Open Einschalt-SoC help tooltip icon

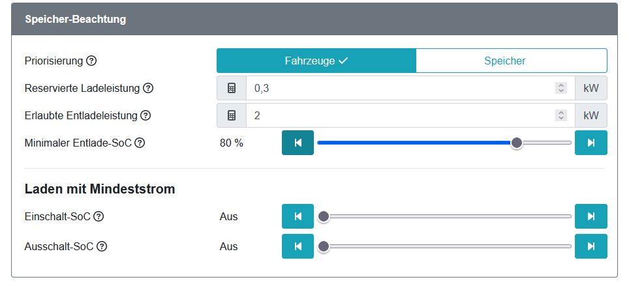pos(99,216)
